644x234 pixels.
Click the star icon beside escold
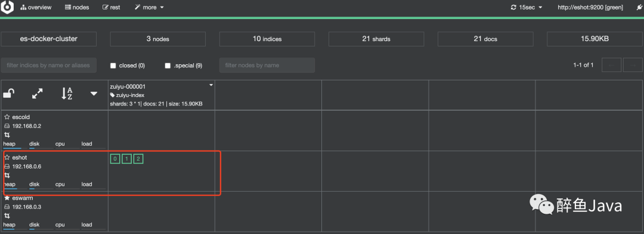click(7, 117)
